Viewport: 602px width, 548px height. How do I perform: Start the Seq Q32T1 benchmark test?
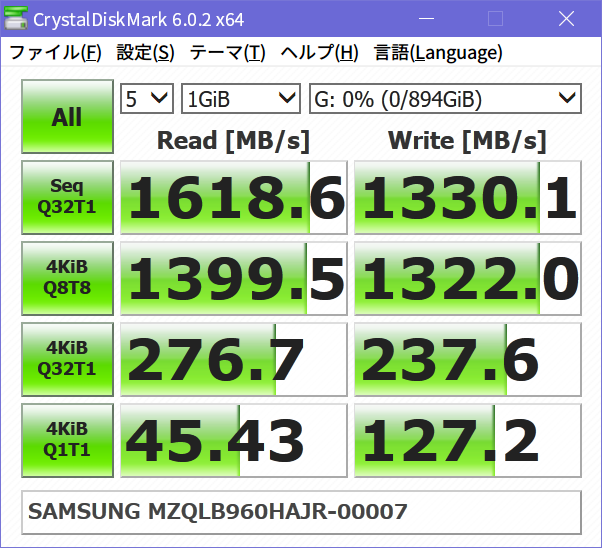(67, 198)
